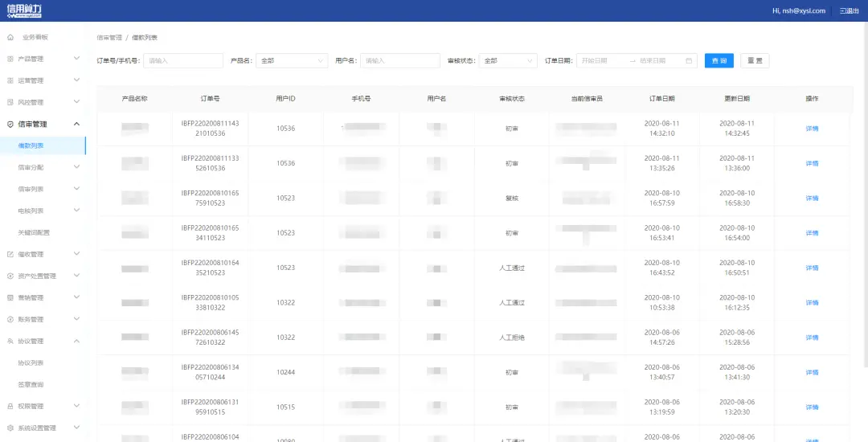Click the 风控管理 sidebar icon
Viewport: 868px width, 442px height.
coord(10,102)
